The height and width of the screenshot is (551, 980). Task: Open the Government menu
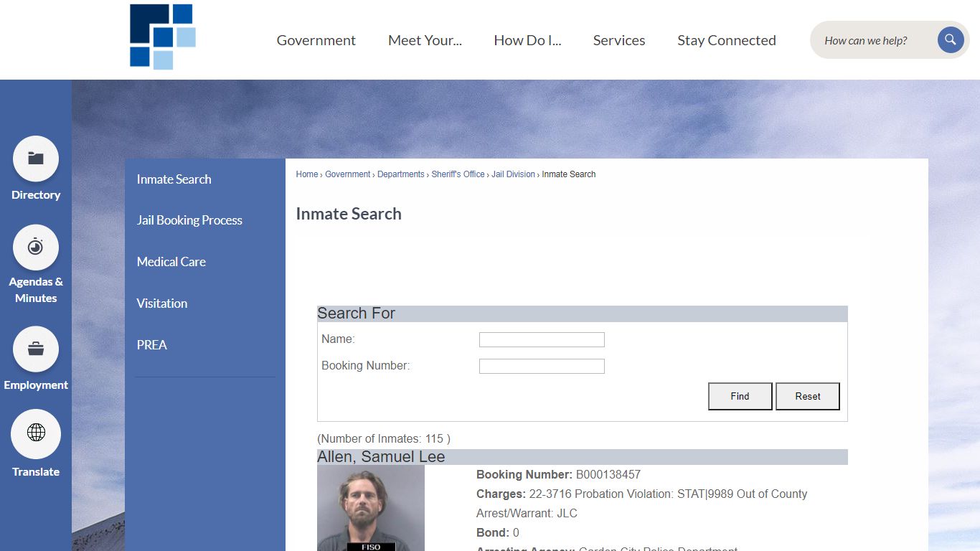tap(316, 40)
